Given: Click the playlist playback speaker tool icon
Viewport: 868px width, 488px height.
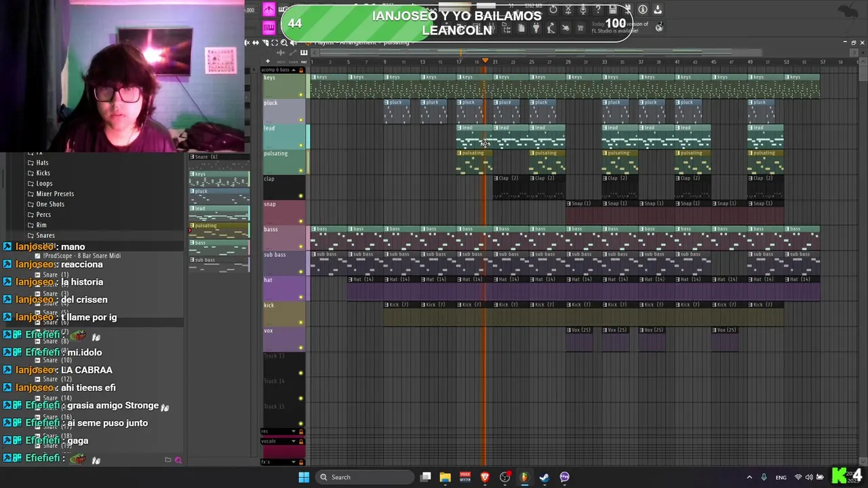Looking at the screenshot, I should click(x=293, y=43).
